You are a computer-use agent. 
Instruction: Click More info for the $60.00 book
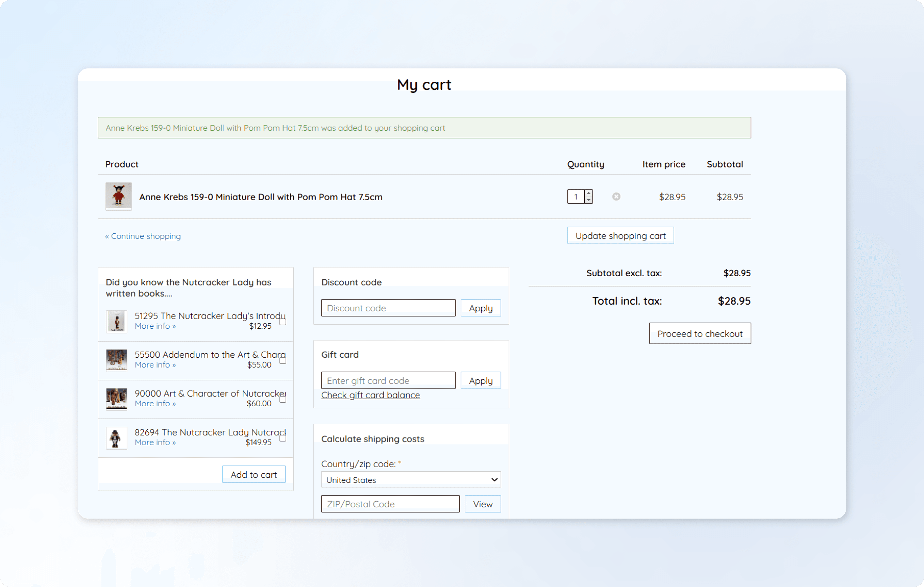pyautogui.click(x=155, y=404)
